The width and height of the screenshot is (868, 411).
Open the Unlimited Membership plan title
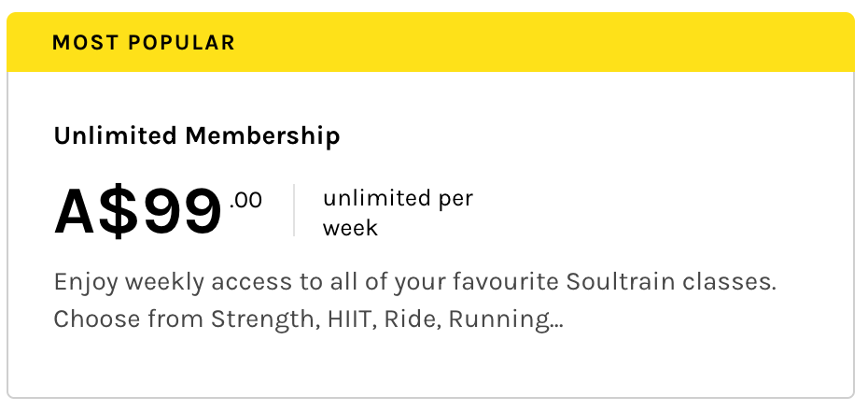tap(197, 136)
